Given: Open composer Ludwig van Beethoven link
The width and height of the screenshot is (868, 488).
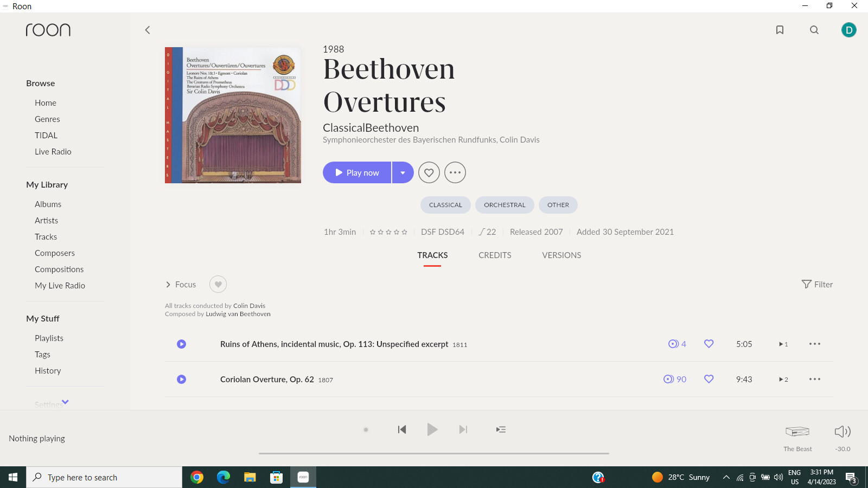Looking at the screenshot, I should pos(238,313).
